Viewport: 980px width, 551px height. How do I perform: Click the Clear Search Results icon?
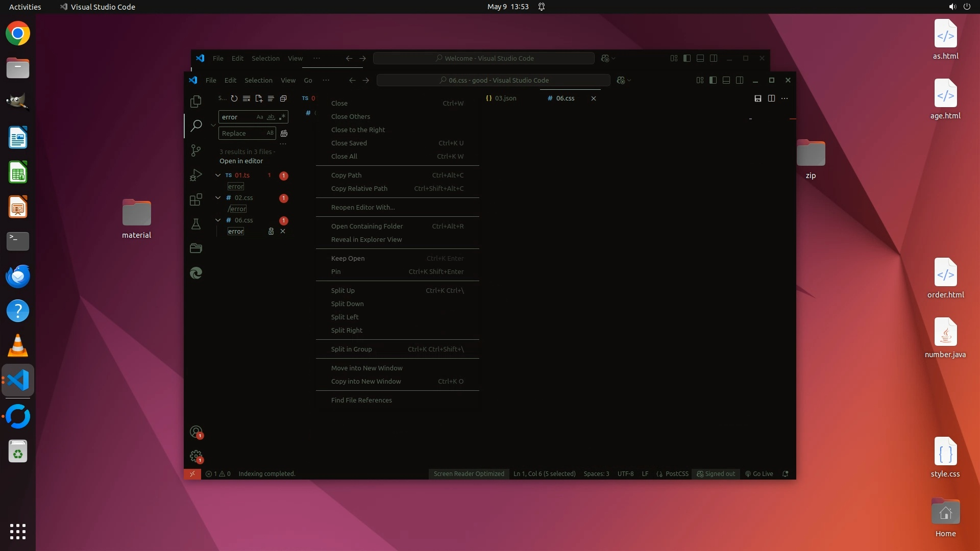coord(247,98)
